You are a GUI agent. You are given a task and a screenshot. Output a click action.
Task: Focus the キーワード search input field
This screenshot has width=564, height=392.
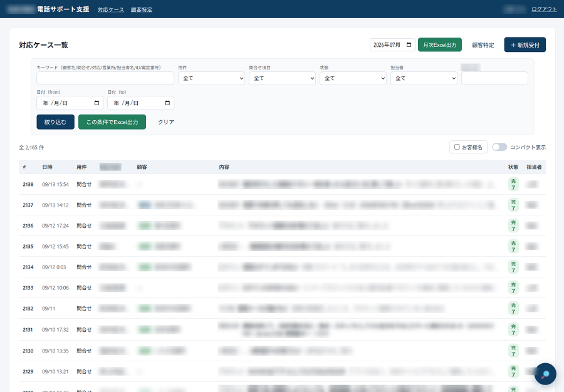coord(105,78)
